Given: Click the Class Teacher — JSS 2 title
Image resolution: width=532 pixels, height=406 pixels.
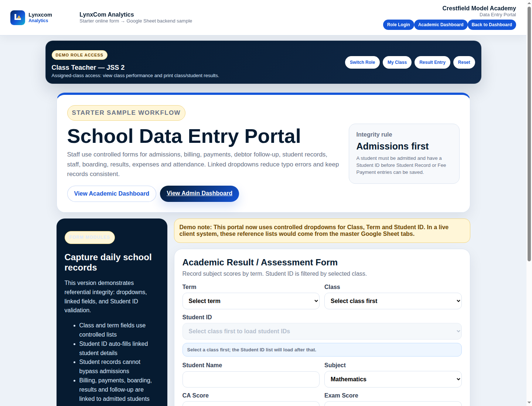Looking at the screenshot, I should [x=88, y=68].
